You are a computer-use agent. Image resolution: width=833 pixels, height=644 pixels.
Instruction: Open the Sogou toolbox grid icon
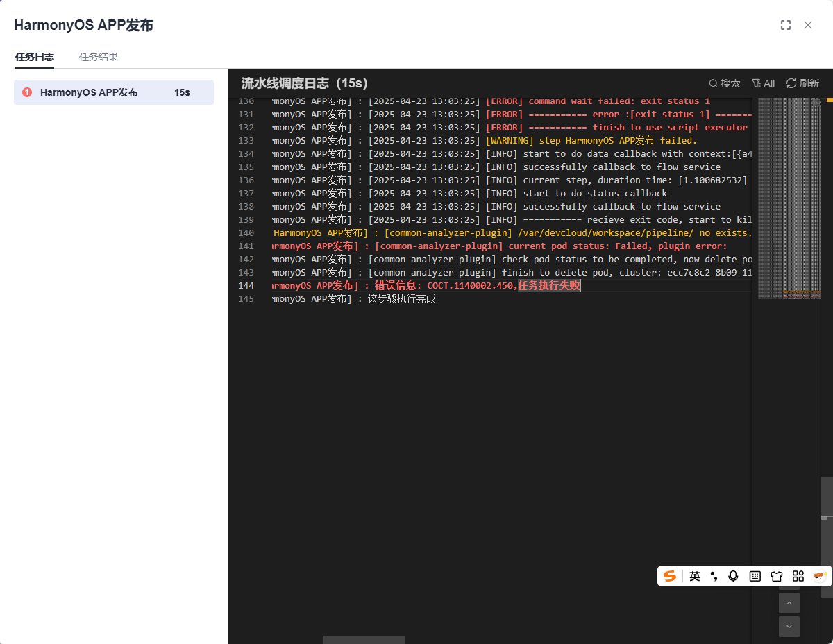point(798,576)
